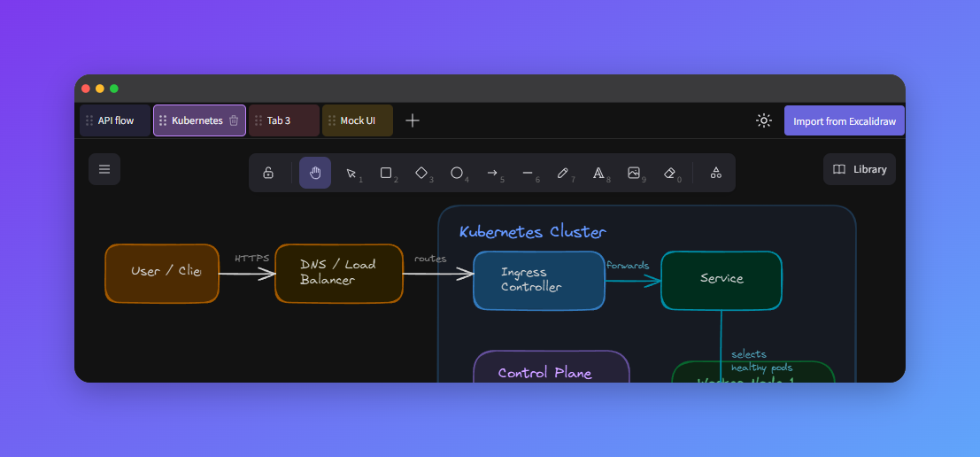Image resolution: width=980 pixels, height=457 pixels.
Task: Delete the Kubernetes tab via trash icon
Action: pyautogui.click(x=234, y=120)
